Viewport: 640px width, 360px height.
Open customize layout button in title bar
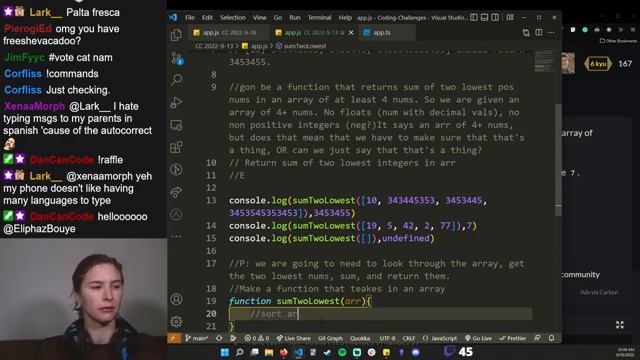pyautogui.click(x=510, y=18)
